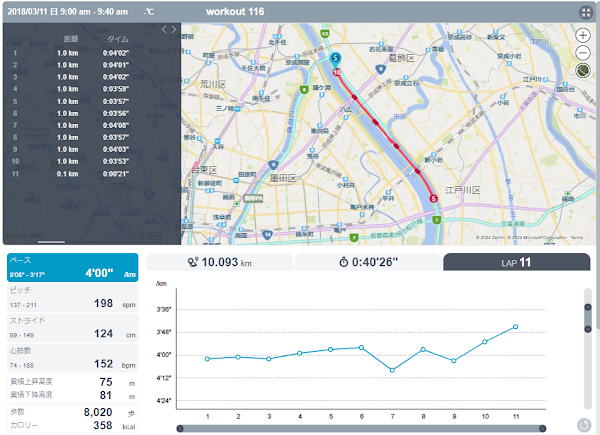Image resolution: width=600 pixels, height=435 pixels.
Task: Click the タイム column header
Action: pos(117,39)
